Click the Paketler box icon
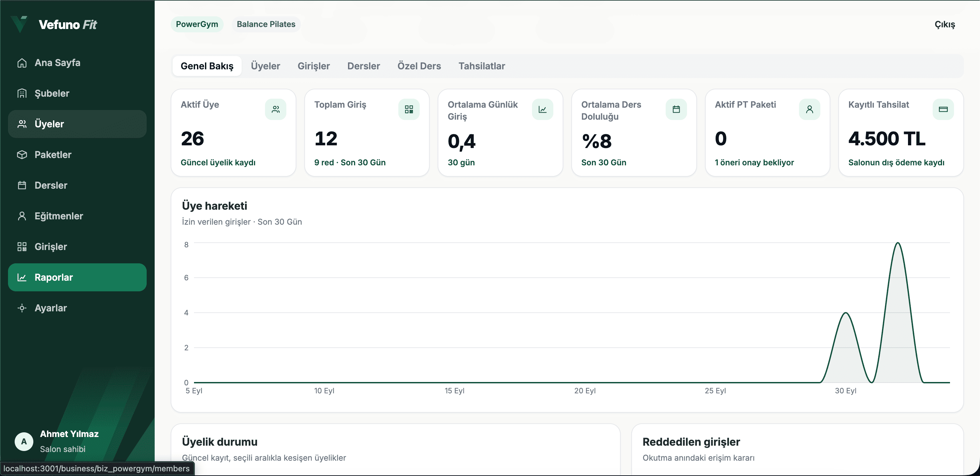 pyautogui.click(x=22, y=154)
